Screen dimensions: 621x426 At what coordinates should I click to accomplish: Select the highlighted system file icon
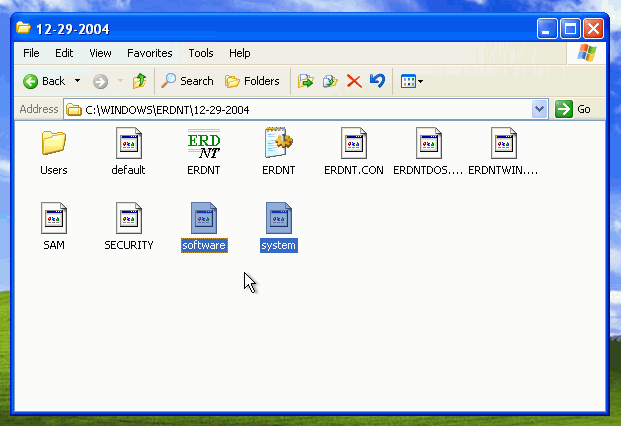click(x=278, y=218)
